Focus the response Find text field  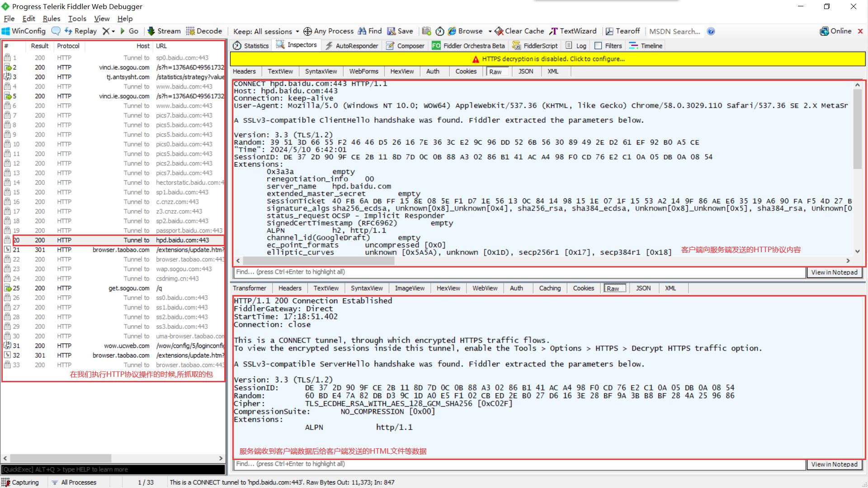click(519, 464)
